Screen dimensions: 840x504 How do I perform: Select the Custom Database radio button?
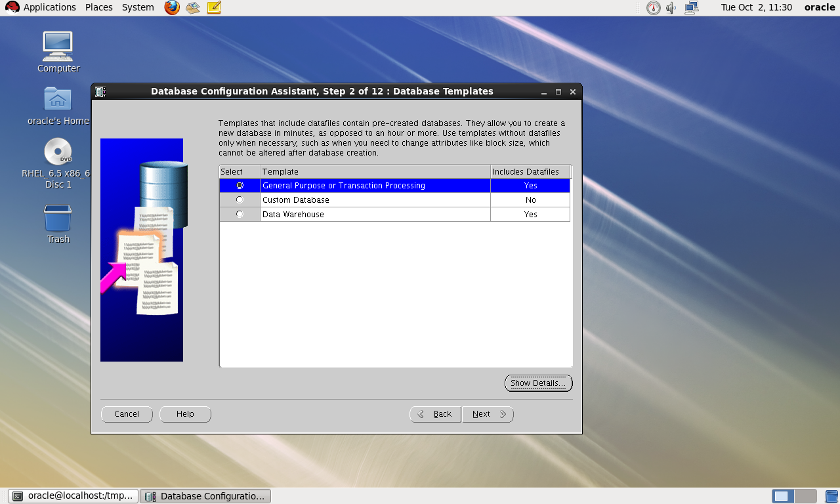pyautogui.click(x=240, y=199)
